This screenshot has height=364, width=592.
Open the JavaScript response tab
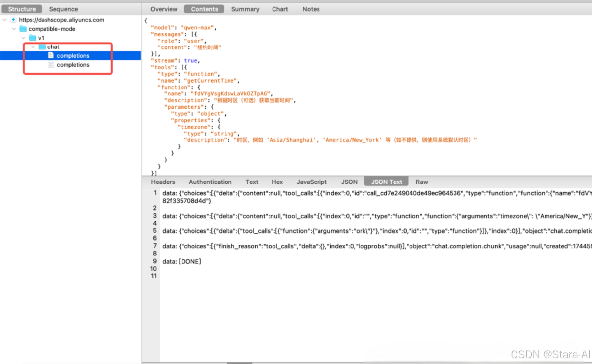312,182
